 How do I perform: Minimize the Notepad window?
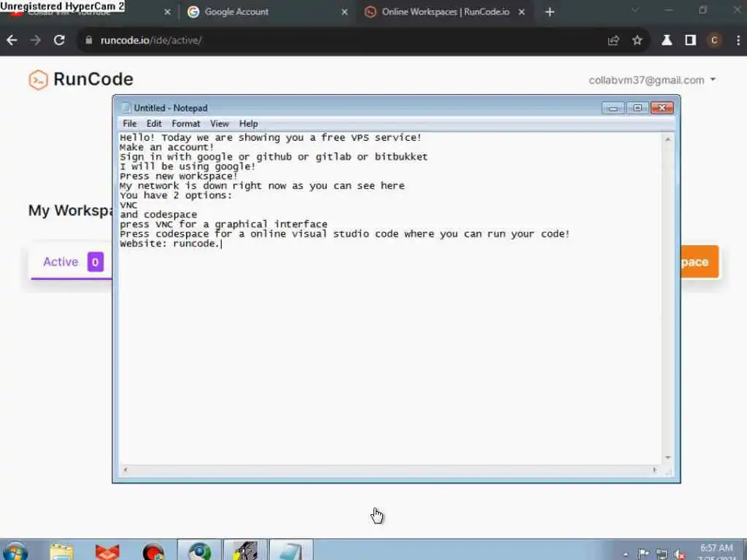(x=613, y=108)
